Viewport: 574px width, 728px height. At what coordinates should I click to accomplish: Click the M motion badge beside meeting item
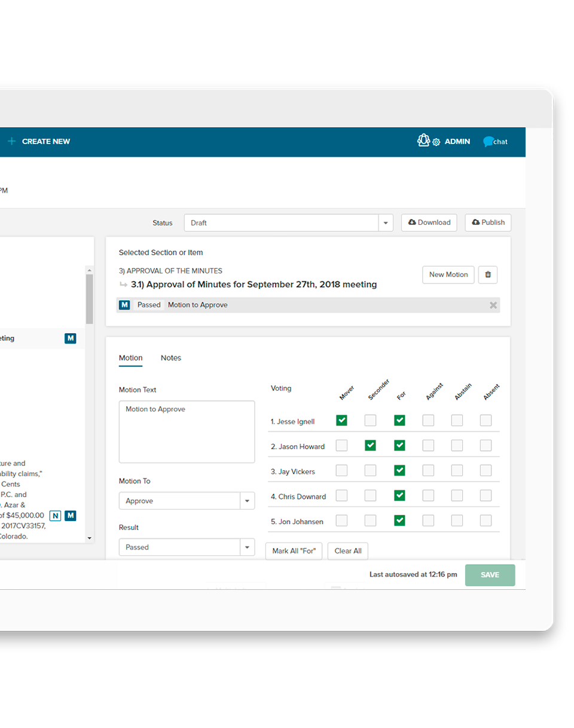[x=71, y=339]
